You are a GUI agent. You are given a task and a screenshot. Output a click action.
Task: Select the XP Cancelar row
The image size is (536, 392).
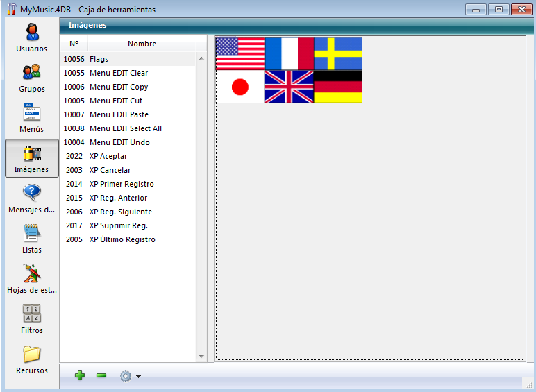pyautogui.click(x=128, y=170)
